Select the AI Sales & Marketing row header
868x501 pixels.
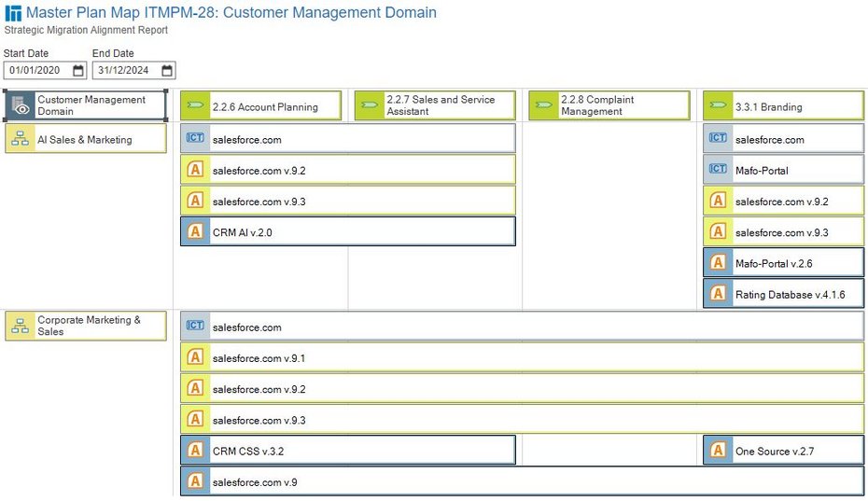[x=85, y=138]
